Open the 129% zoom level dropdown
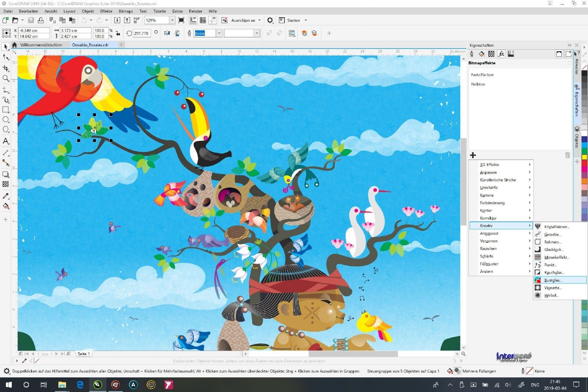588x392 pixels. coord(172,20)
